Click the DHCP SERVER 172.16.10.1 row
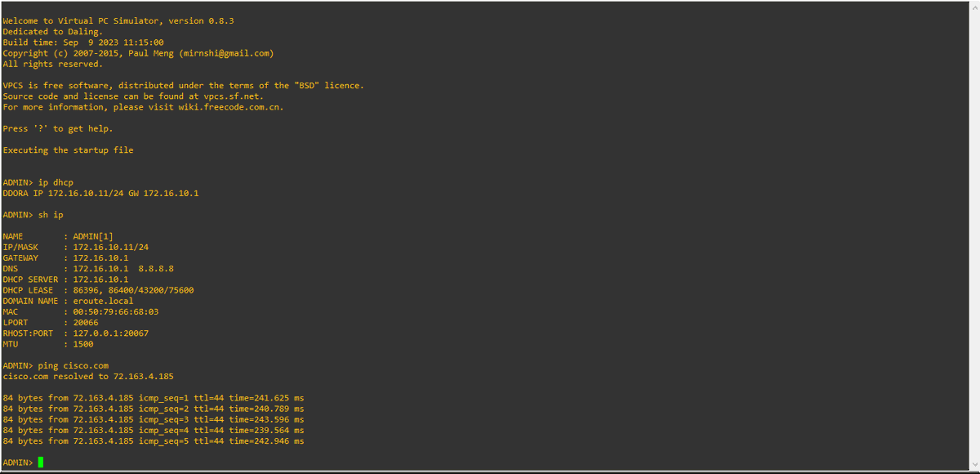 tap(66, 279)
